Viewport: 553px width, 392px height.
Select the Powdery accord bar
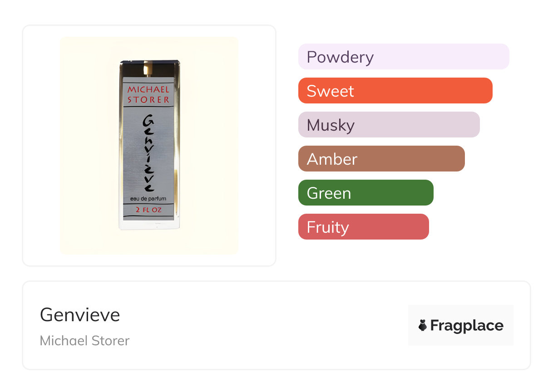[x=403, y=57]
